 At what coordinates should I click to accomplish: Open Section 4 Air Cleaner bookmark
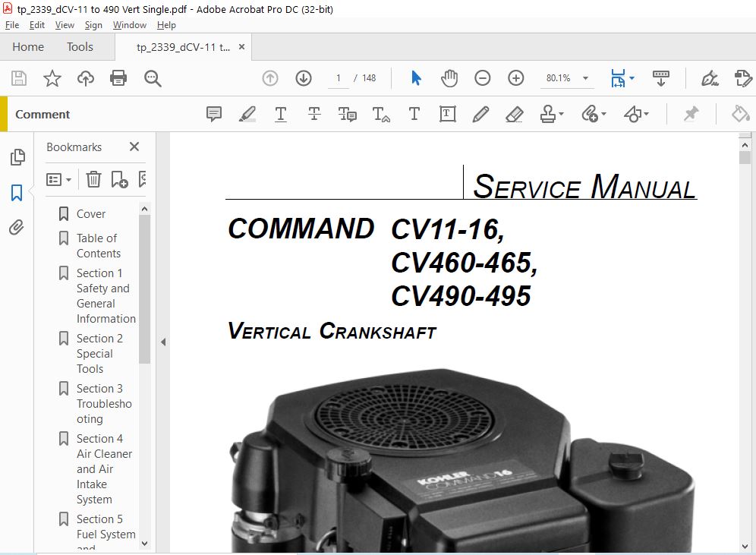[104, 468]
